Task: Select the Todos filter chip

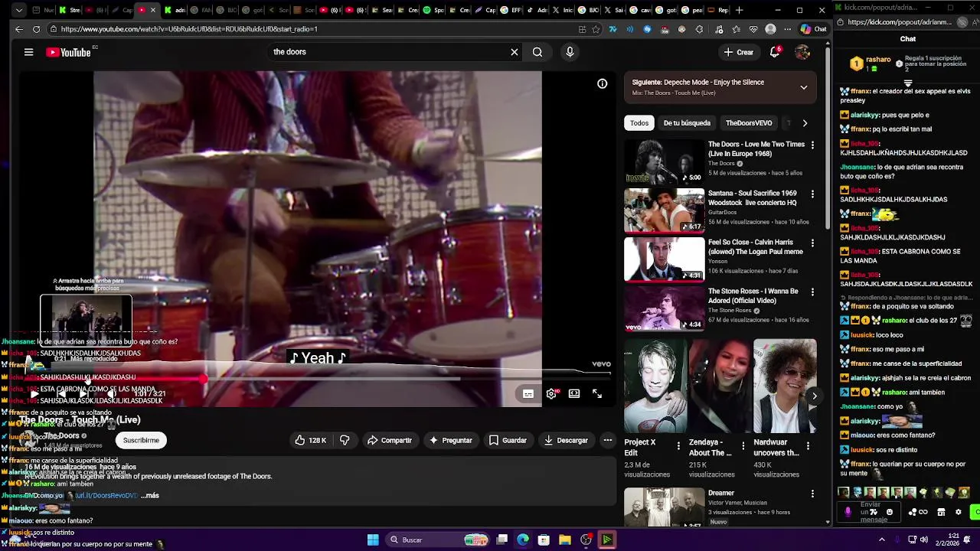Action: [639, 122]
